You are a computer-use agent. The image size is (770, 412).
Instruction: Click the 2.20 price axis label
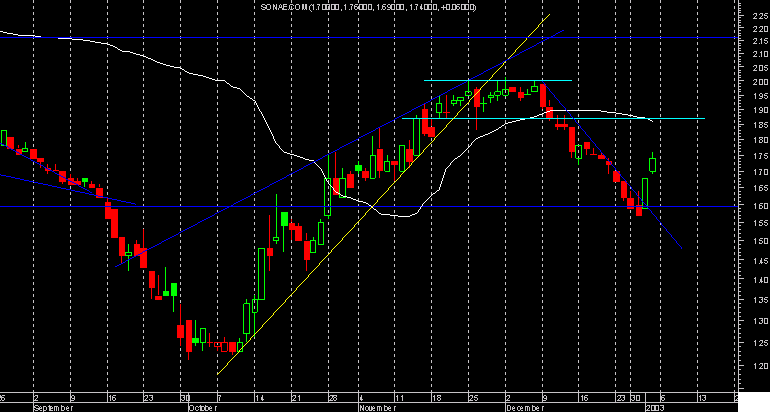[760, 29]
